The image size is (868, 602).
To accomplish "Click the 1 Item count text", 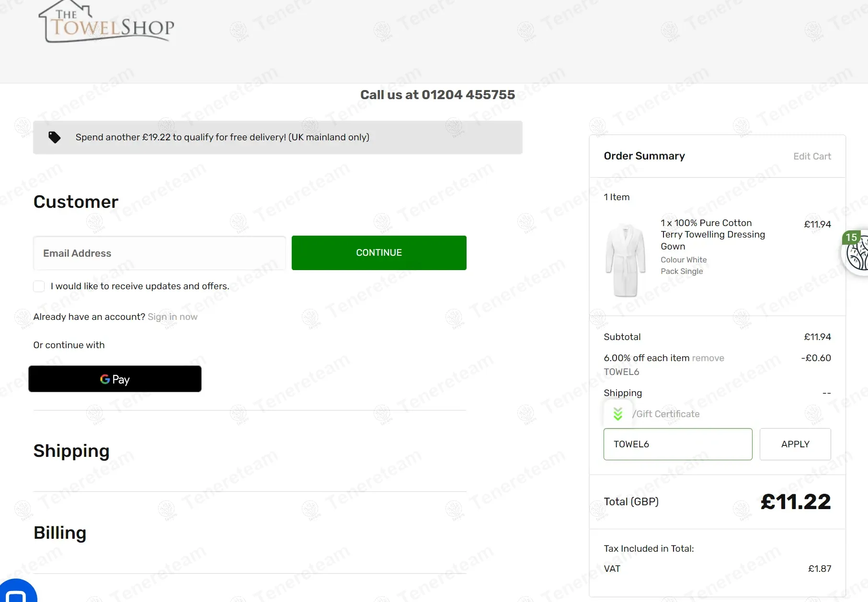I will (617, 197).
